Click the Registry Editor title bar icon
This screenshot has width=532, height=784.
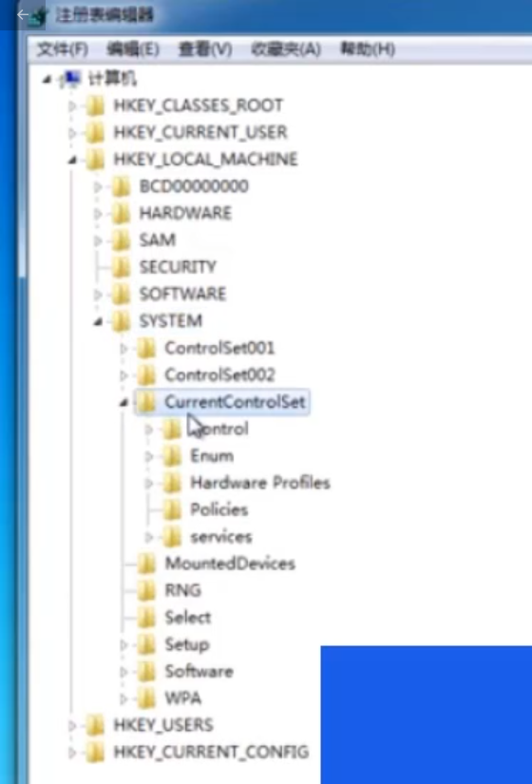(x=38, y=17)
